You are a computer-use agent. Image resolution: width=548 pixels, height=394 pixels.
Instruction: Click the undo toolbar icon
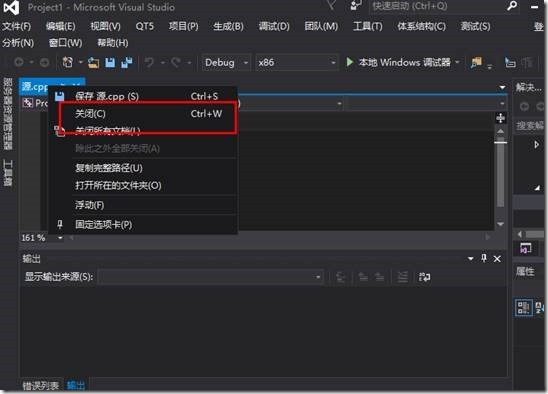[149, 63]
